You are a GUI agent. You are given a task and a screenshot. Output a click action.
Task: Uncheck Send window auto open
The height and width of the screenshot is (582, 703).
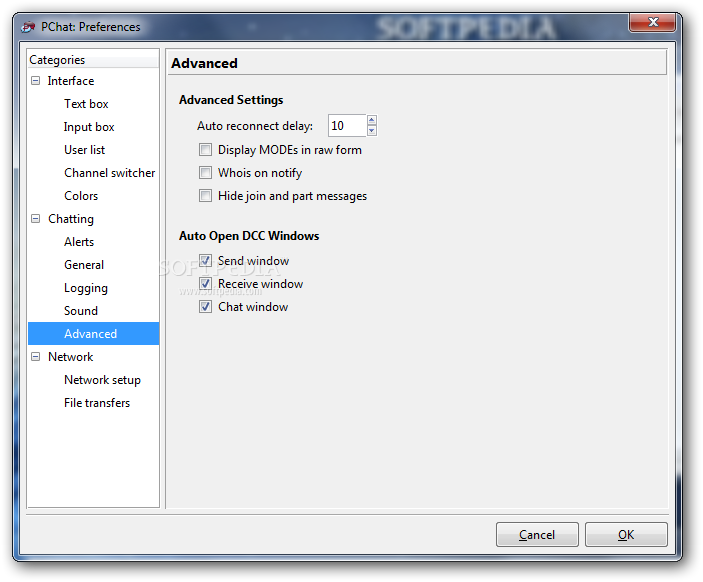tap(205, 261)
